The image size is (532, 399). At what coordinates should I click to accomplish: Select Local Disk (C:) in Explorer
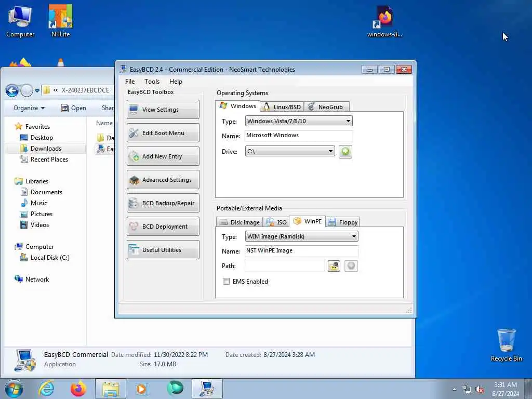[x=45, y=258]
